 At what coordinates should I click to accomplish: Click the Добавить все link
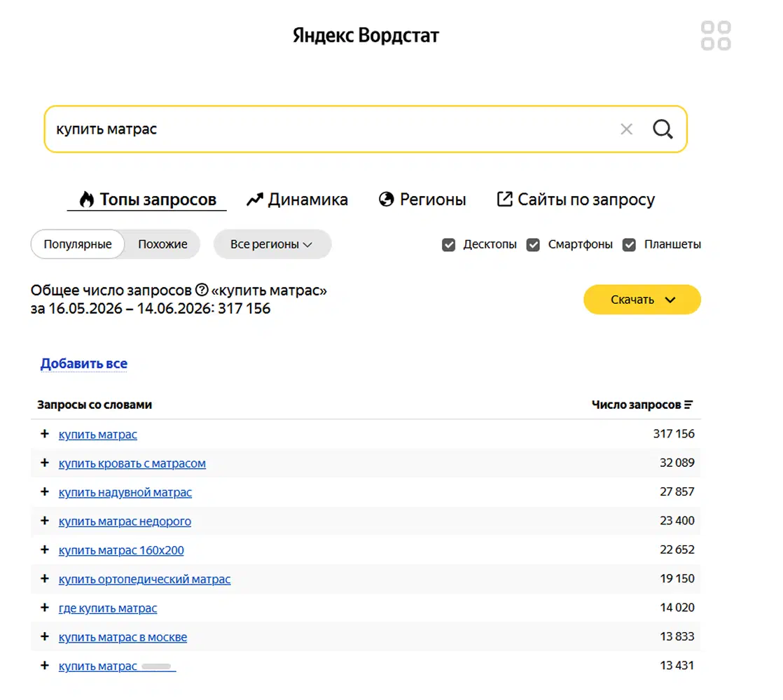[84, 363]
